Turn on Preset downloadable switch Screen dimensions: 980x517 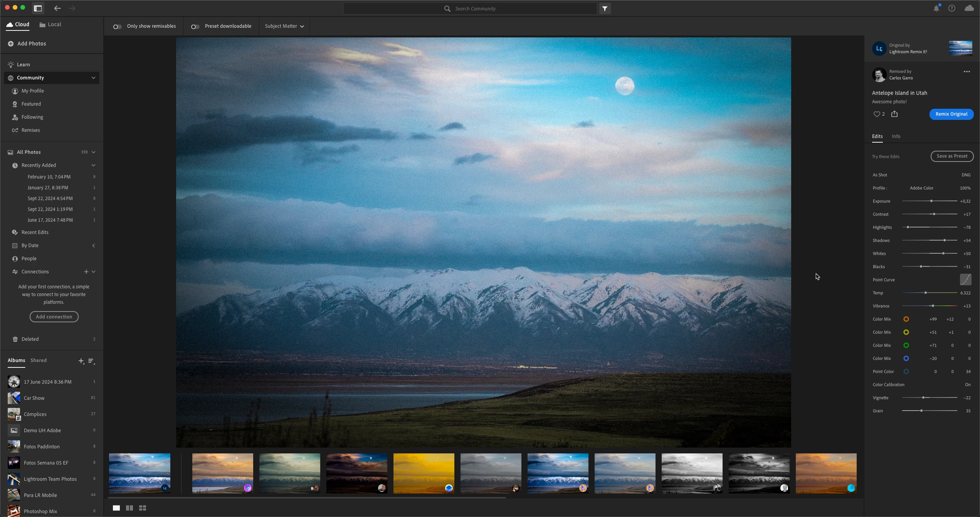pos(195,27)
